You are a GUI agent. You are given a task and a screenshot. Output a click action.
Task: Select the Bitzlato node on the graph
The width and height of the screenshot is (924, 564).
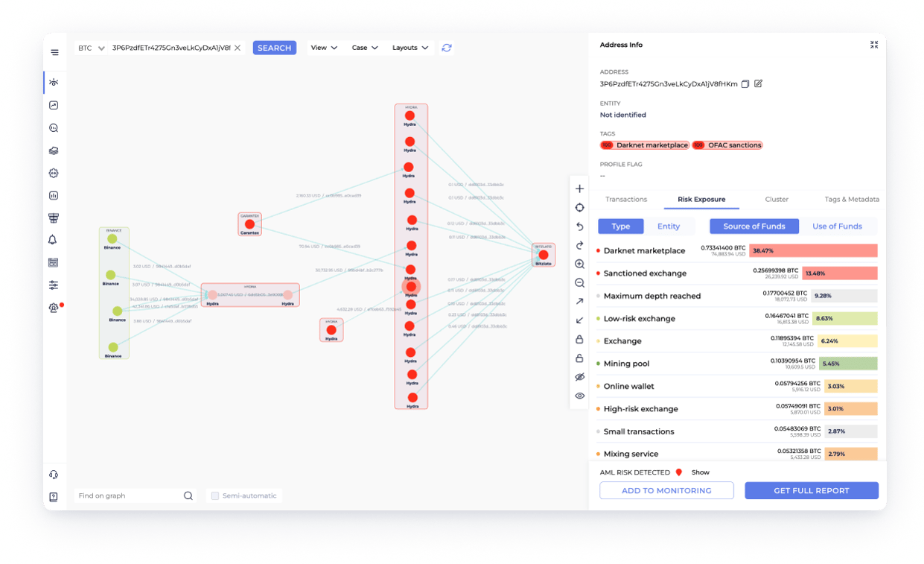tap(544, 255)
